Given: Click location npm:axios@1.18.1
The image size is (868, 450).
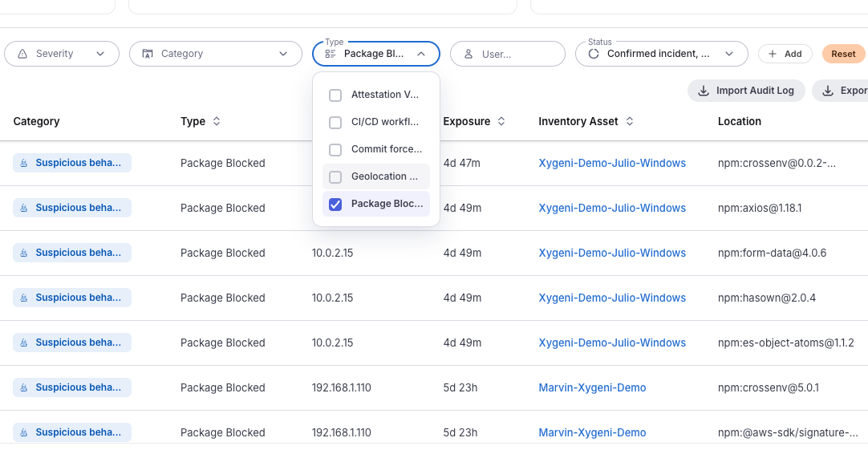Looking at the screenshot, I should click(760, 208).
